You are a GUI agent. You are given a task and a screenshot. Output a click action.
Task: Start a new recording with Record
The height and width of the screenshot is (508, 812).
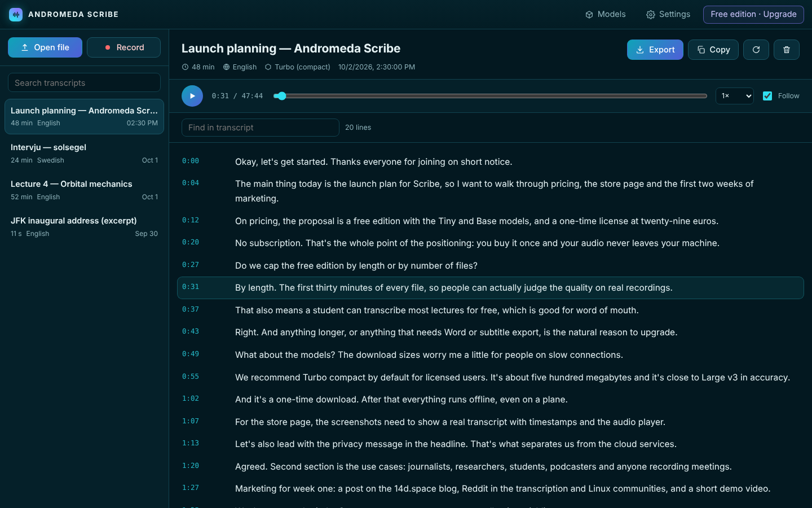[x=123, y=47]
